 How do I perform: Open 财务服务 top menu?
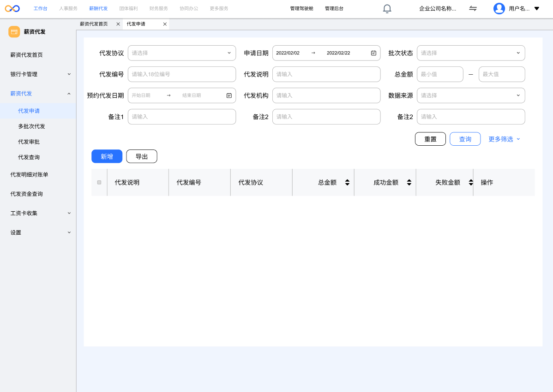[x=159, y=8]
